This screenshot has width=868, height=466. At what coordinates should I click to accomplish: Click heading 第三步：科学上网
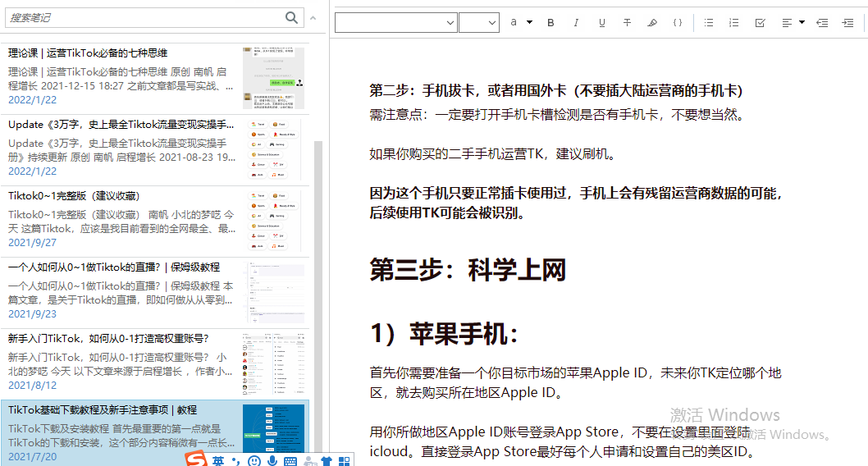(468, 270)
